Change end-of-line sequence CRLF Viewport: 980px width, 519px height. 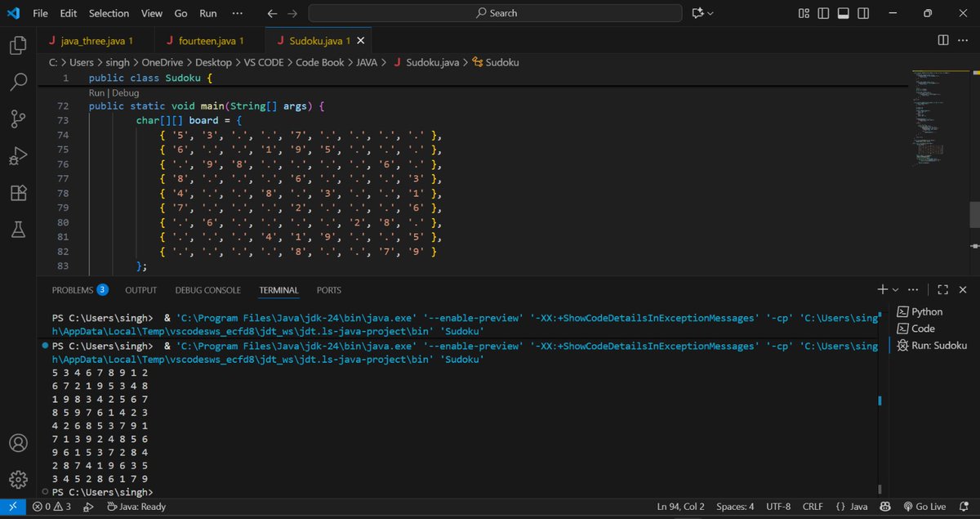[x=813, y=507]
